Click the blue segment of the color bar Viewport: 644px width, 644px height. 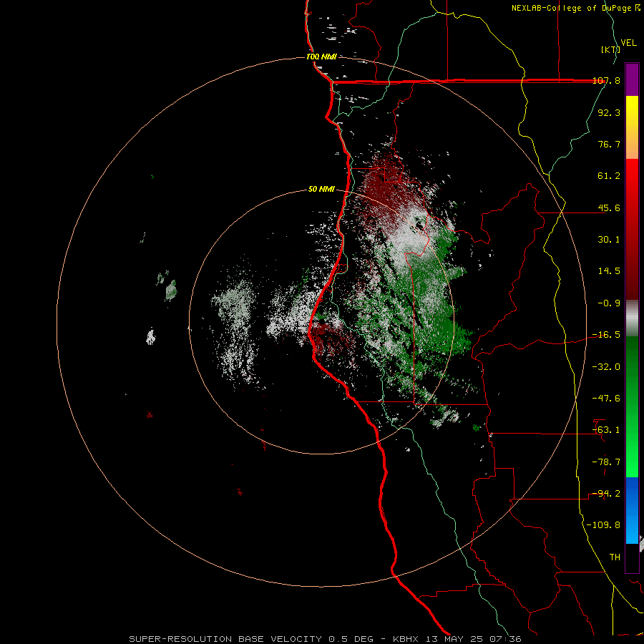coord(632,510)
